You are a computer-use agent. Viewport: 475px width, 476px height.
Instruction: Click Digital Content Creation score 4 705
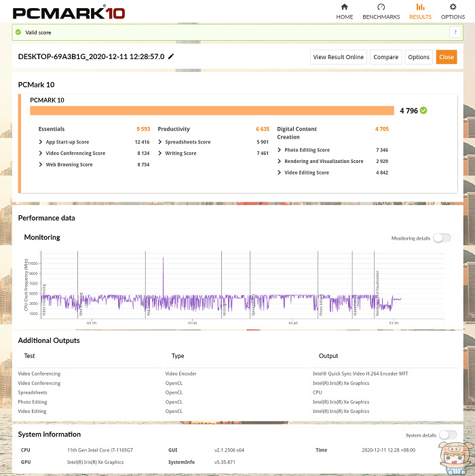pos(381,129)
